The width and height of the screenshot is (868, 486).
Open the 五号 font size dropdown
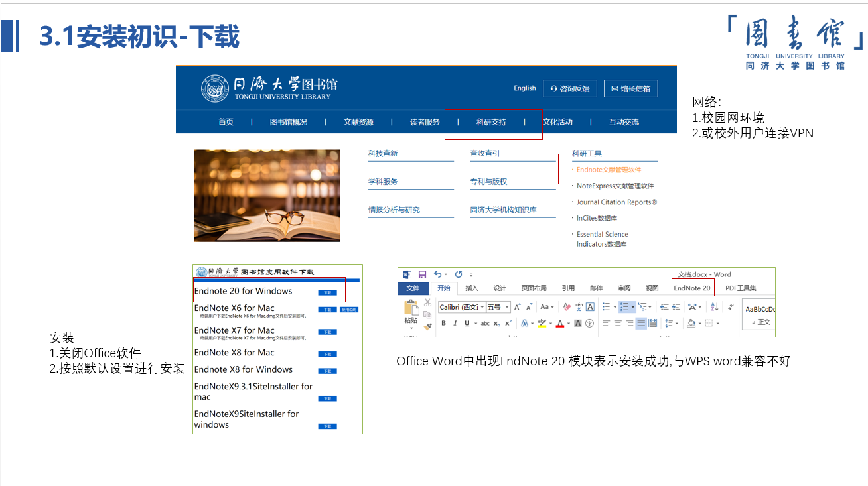point(507,307)
